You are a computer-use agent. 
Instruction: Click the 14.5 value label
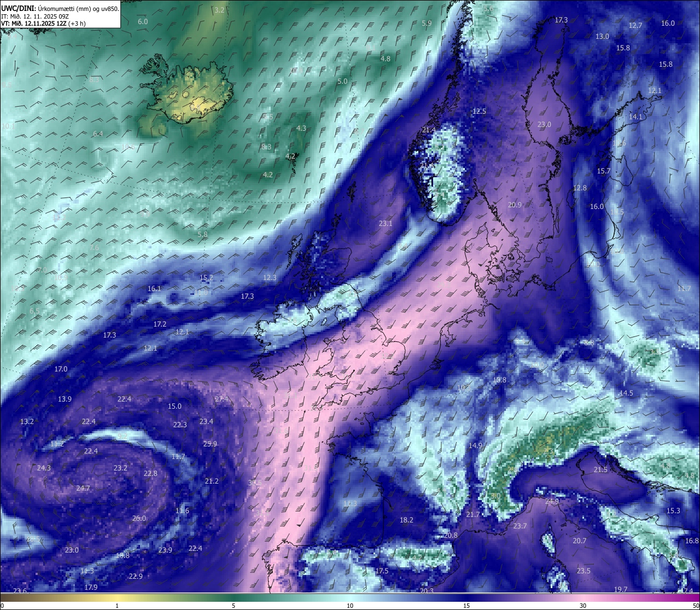(x=626, y=393)
